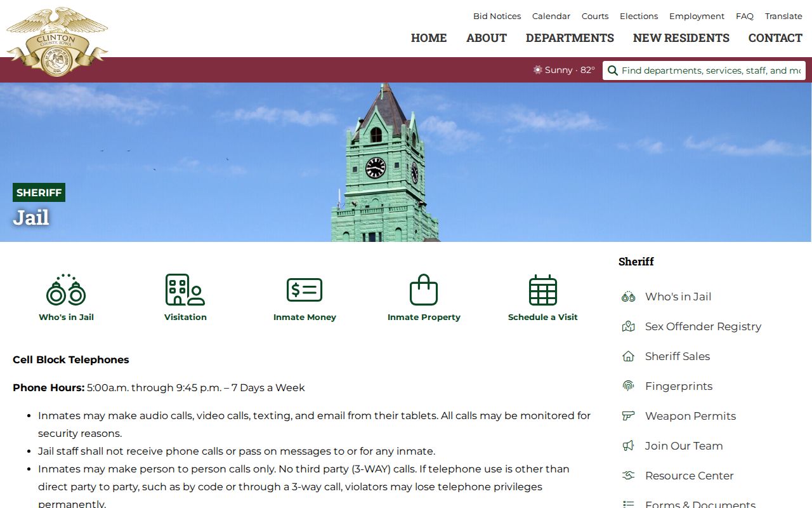Click the sun weather icon
812x508 pixels.
tap(538, 70)
